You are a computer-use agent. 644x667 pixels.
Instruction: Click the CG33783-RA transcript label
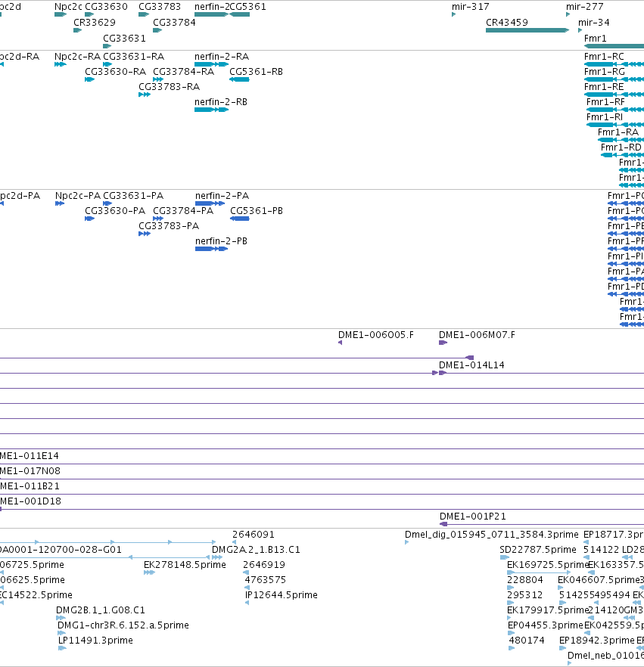(169, 87)
